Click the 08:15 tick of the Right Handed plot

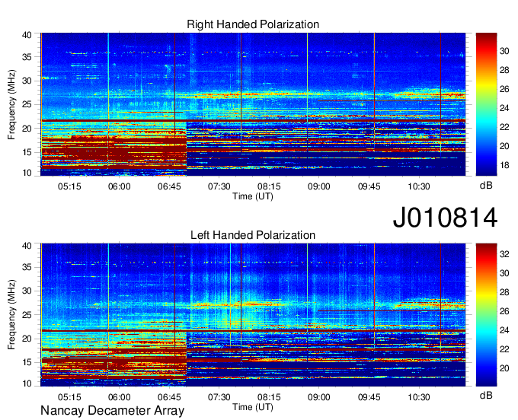269,186
